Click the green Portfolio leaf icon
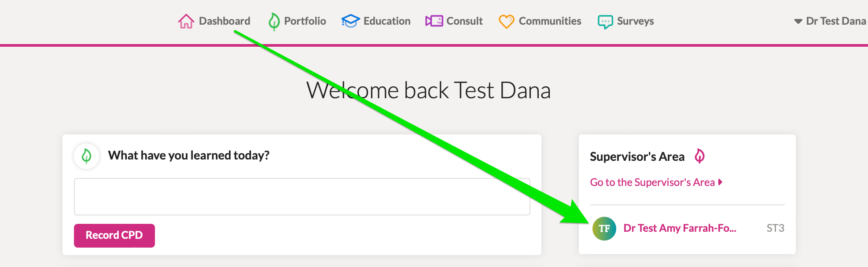The height and width of the screenshot is (267, 868). 274,21
